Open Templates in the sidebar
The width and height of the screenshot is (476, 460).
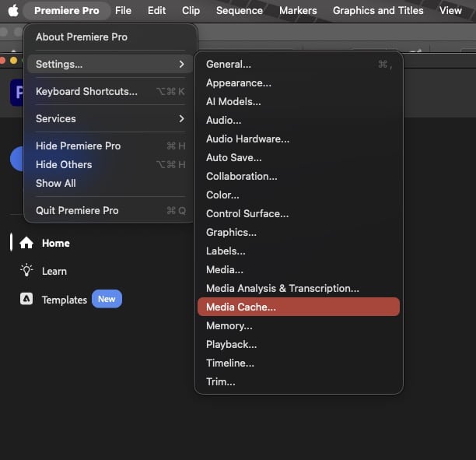(x=64, y=300)
